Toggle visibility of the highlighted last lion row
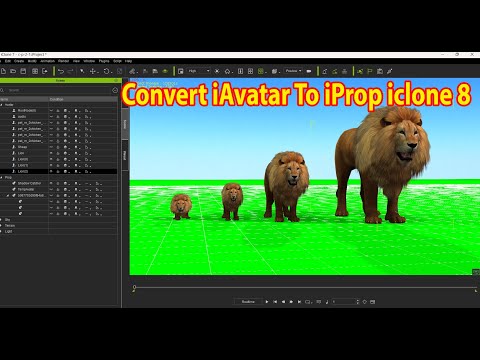480x360 pixels. point(51,171)
